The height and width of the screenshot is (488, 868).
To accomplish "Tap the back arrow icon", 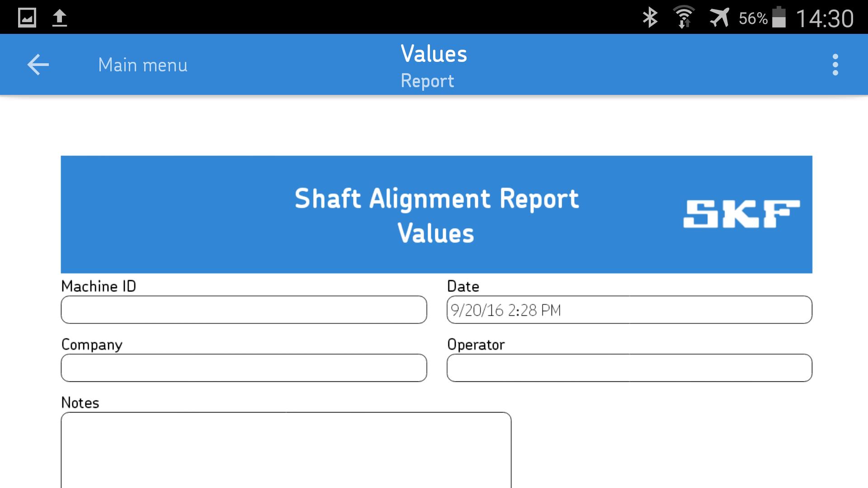I will click(x=38, y=65).
